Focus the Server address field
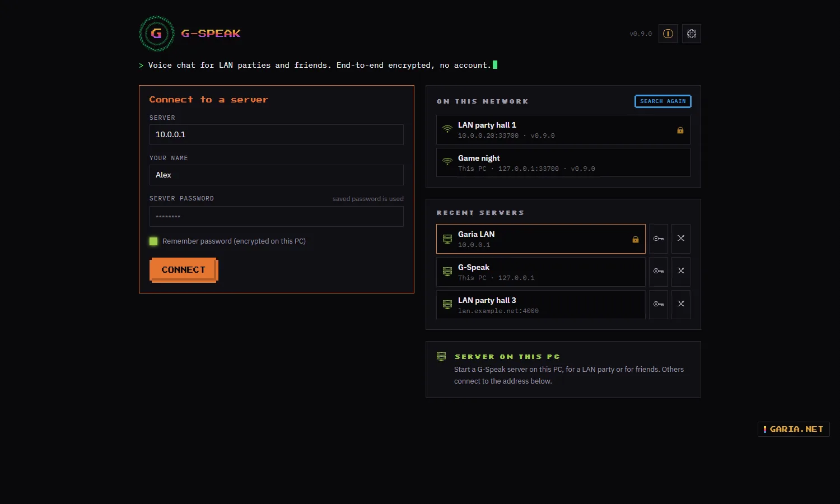This screenshot has height=504, width=840. [x=277, y=135]
